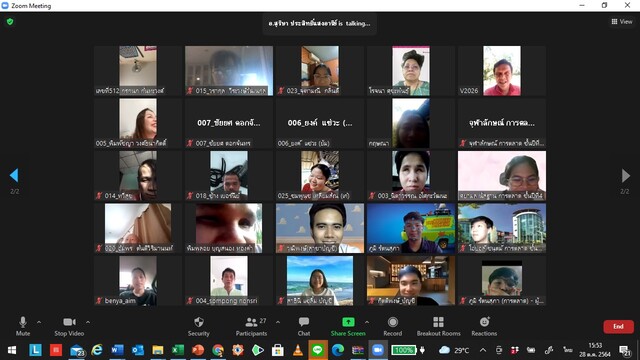This screenshot has height=360, width=640.
Task: Open the Chat panel
Action: (304, 326)
